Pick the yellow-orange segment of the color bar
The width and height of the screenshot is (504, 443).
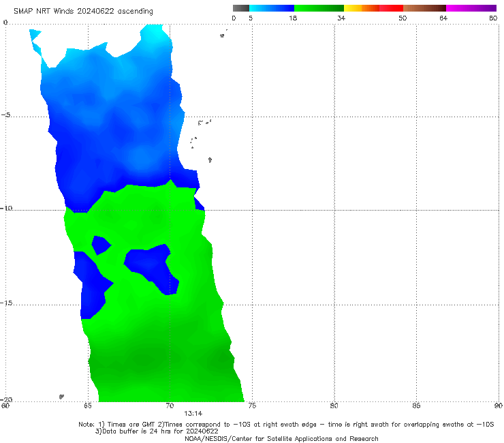(x=362, y=8)
